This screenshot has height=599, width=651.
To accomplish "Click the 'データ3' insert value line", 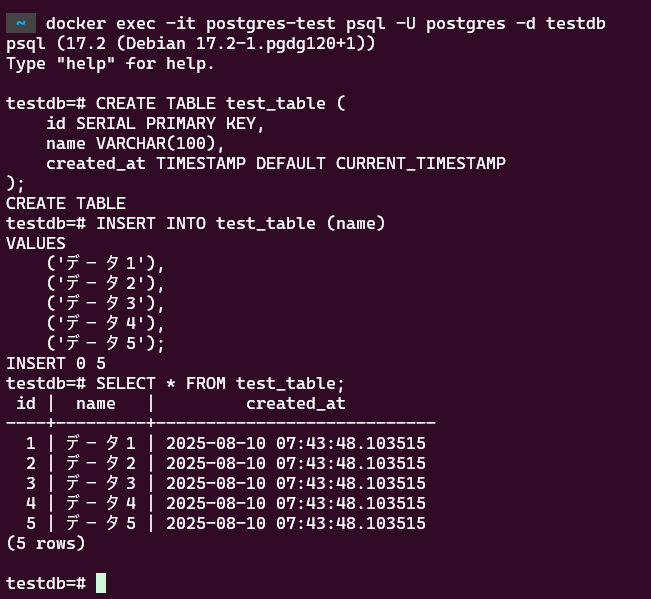I will [x=105, y=303].
